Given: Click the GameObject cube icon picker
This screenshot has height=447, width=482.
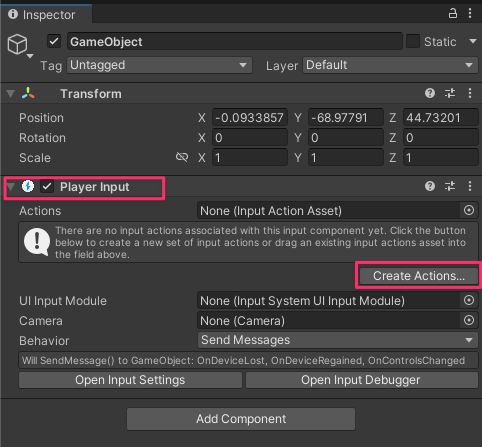Looking at the screenshot, I should click(x=18, y=45).
